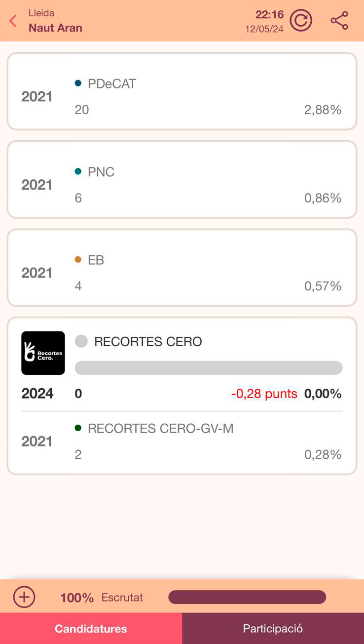
Task: Open the PDeCAT 2021 result card
Action: coord(182,91)
